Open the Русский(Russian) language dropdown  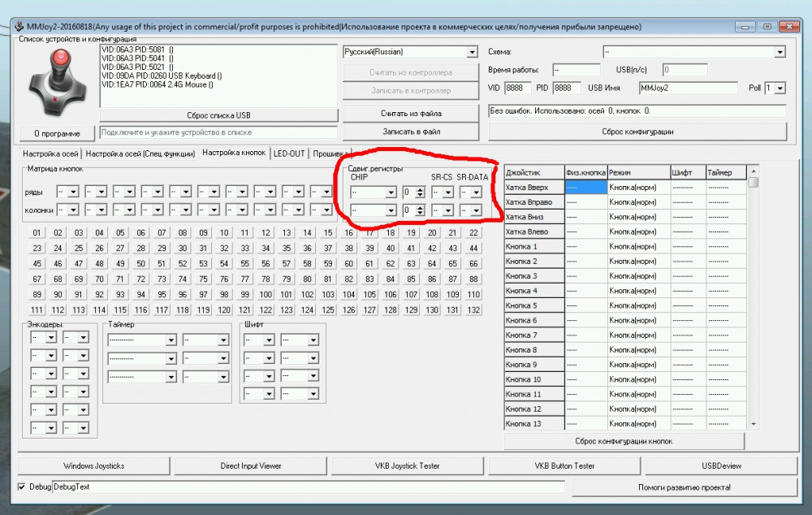[x=472, y=52]
